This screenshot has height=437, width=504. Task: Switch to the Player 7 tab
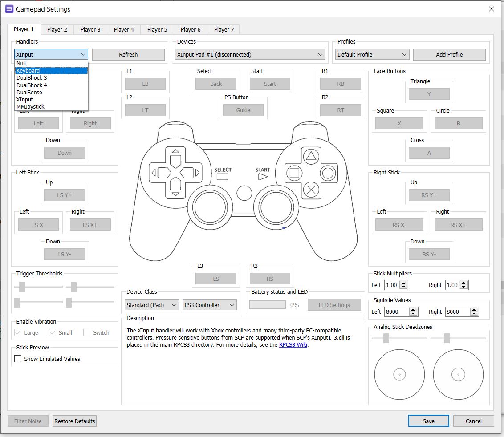(x=223, y=29)
